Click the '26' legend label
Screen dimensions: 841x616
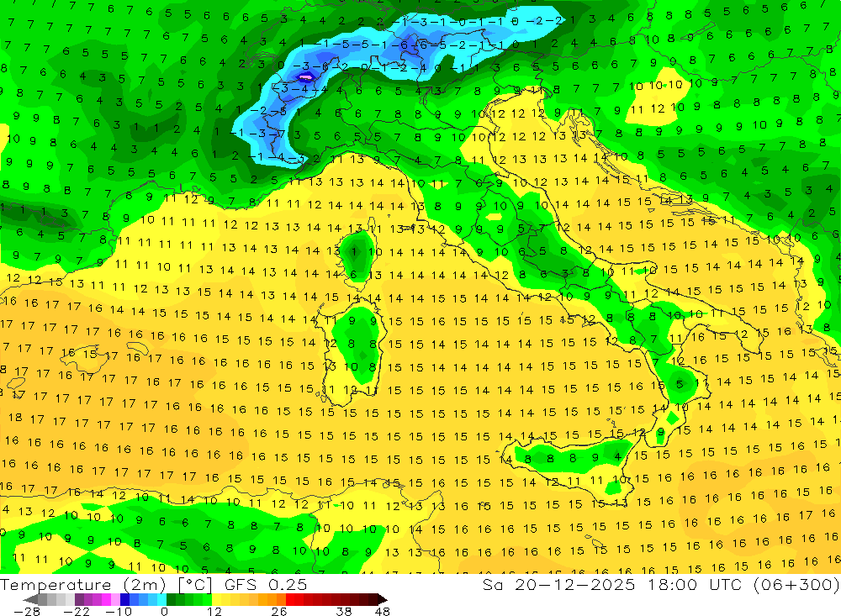(279, 612)
